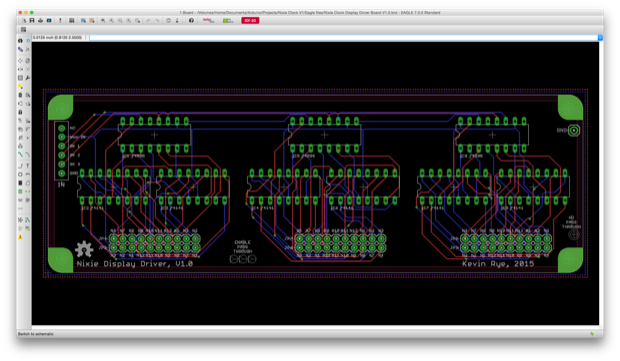This screenshot has height=361, width=620.
Task: Click the 'Switch to schematic' status bar text
Action: click(x=36, y=334)
